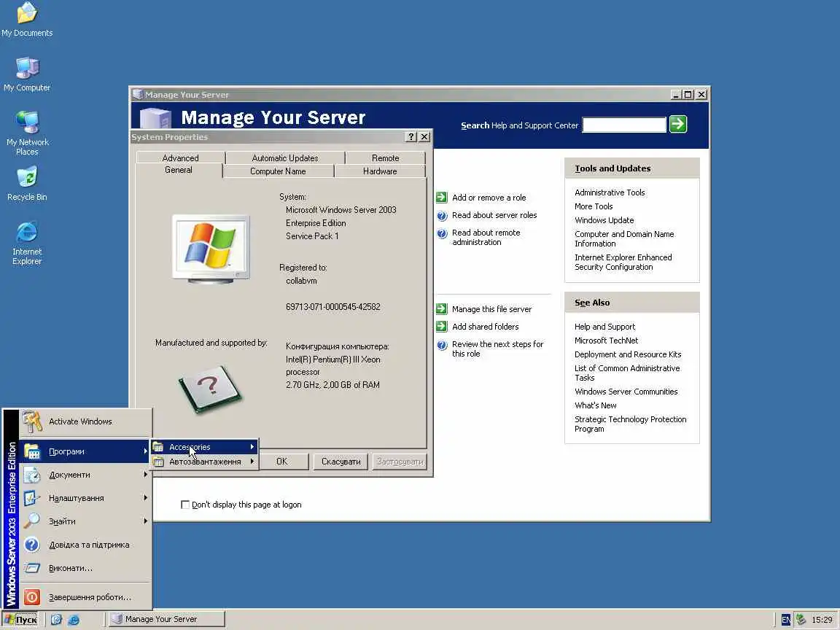Check Don't display this page at logon

click(x=184, y=505)
